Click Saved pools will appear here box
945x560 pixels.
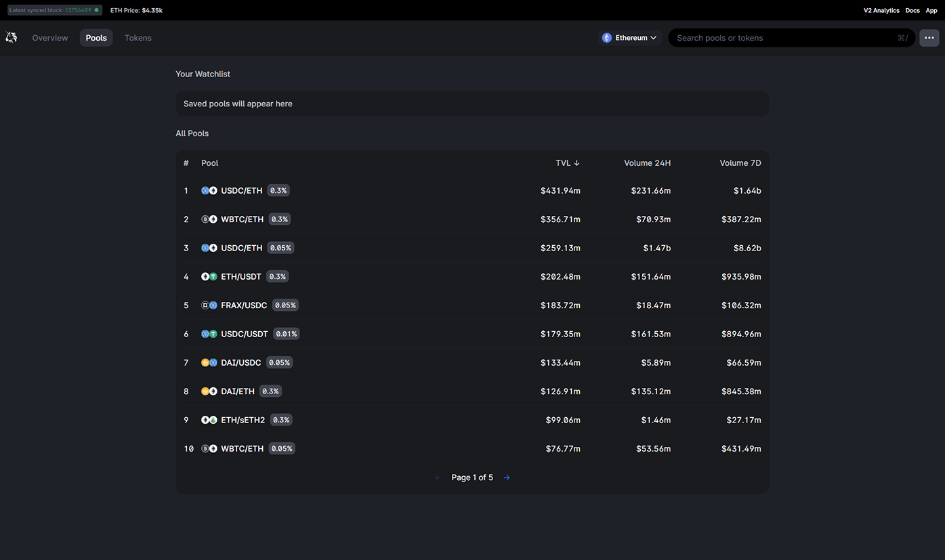point(472,104)
